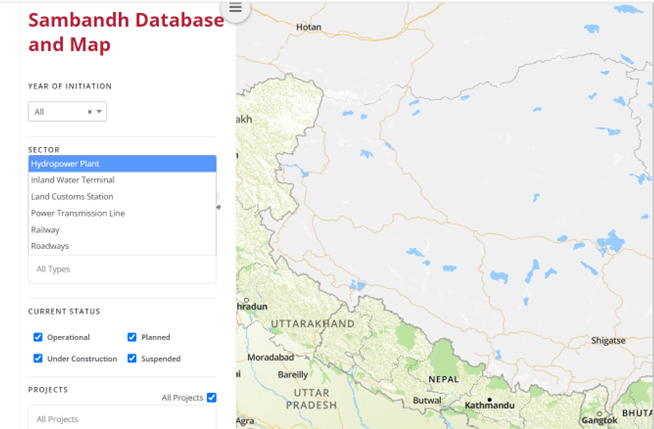Select Hydropower Plant from the sector list
Viewport: 654px width, 429px height.
click(122, 164)
